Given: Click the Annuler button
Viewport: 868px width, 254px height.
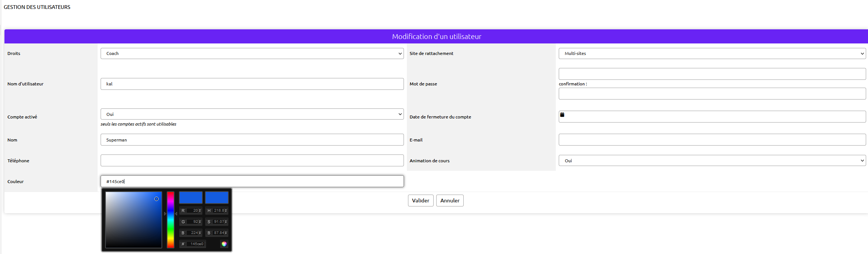Looking at the screenshot, I should 450,201.
